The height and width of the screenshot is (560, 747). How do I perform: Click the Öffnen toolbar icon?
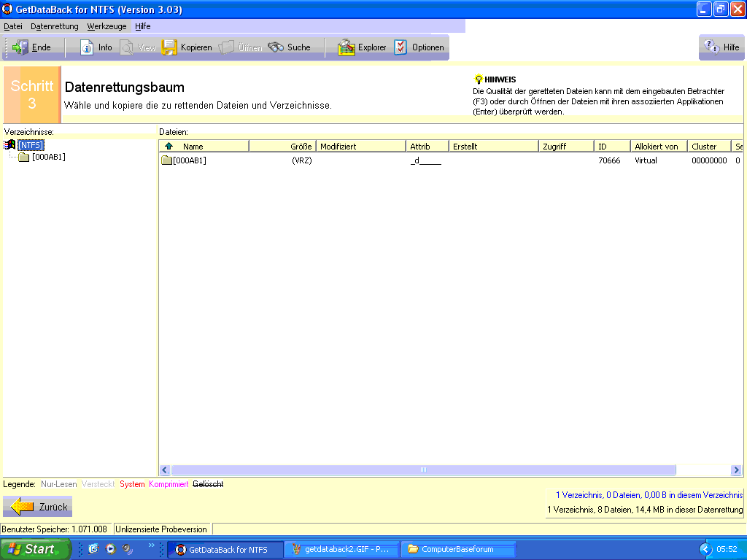click(226, 47)
